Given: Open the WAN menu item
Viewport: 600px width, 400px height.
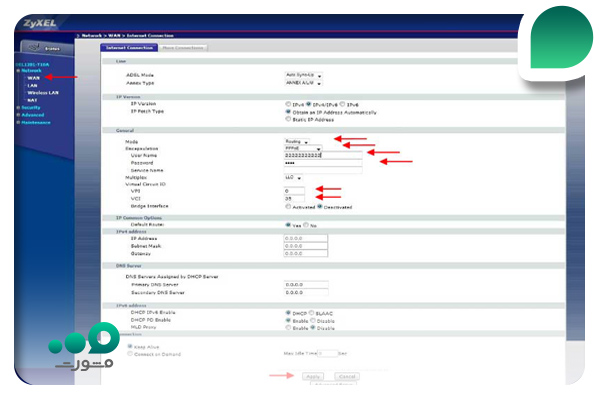Looking at the screenshot, I should [x=33, y=78].
